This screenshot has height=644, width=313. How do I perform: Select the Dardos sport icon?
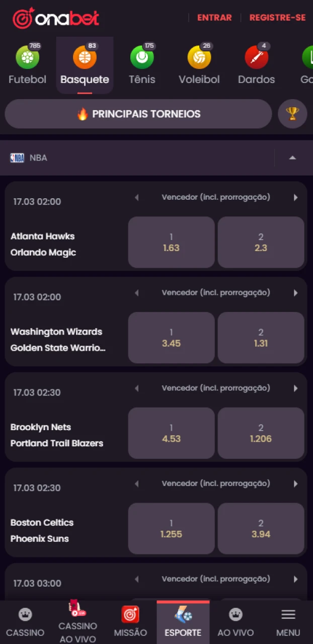pos(257,57)
